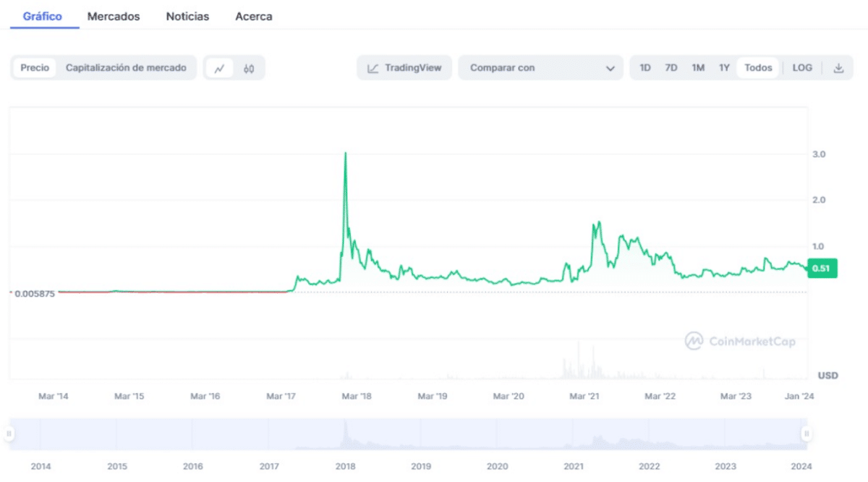This screenshot has width=868, height=482.
Task: Select the candlestick chart view icon
Action: [x=249, y=67]
